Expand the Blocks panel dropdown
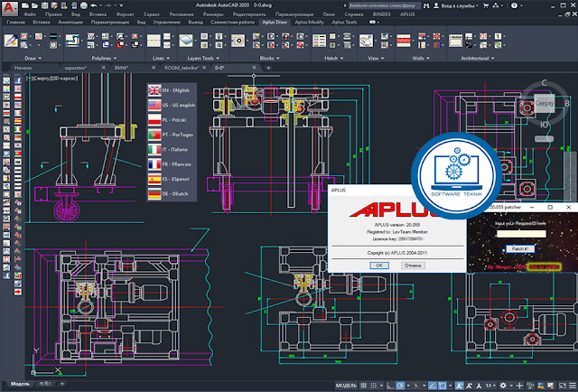Image resolution: width=578 pixels, height=392 pixels. [x=269, y=59]
